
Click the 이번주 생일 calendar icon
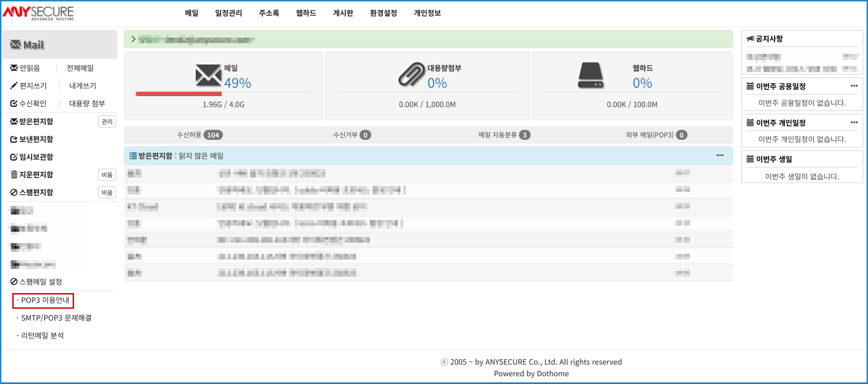pyautogui.click(x=750, y=159)
